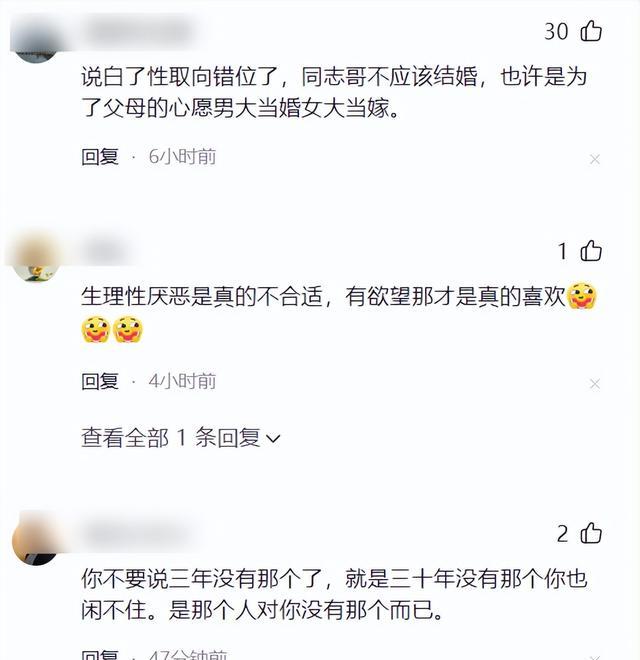The image size is (640, 660).
Task: Open avatar of the 三年没有那个 commenter
Action: 36,540
